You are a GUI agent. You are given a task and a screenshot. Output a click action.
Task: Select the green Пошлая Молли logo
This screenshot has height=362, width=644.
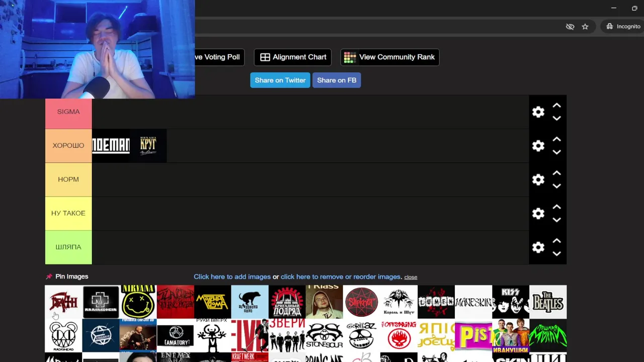coord(547,335)
